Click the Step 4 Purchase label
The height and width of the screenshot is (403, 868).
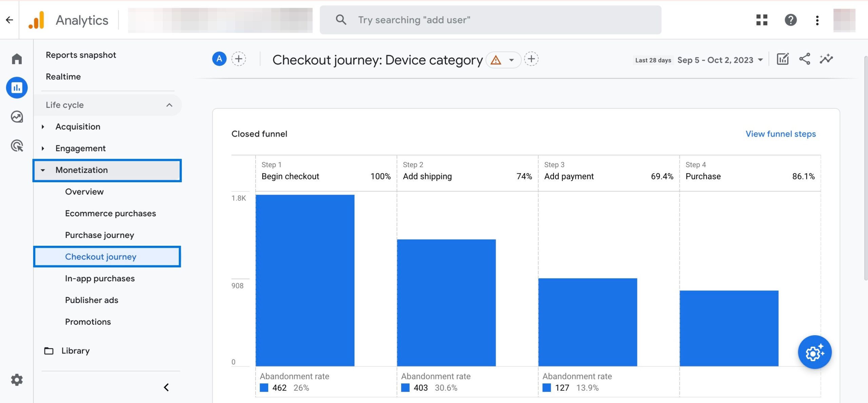pyautogui.click(x=703, y=177)
